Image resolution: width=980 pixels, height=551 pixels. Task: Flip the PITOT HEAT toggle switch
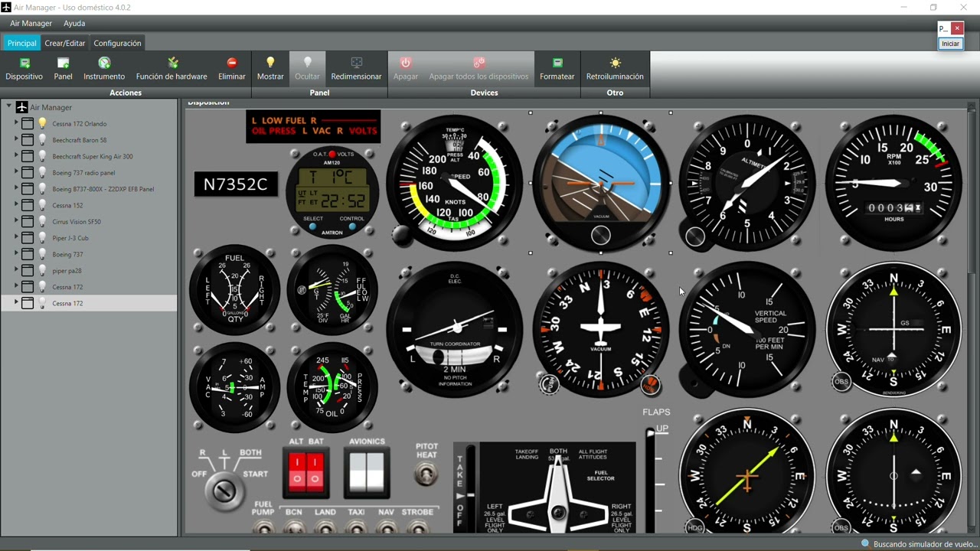426,474
